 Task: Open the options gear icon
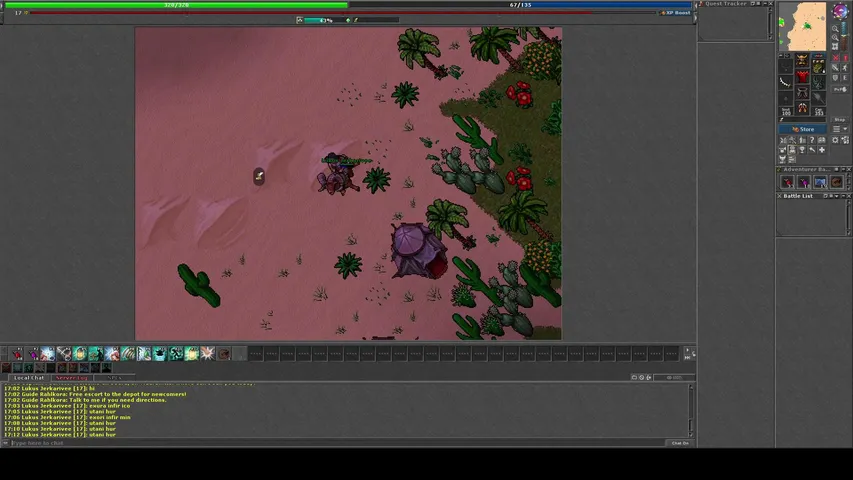(835, 140)
